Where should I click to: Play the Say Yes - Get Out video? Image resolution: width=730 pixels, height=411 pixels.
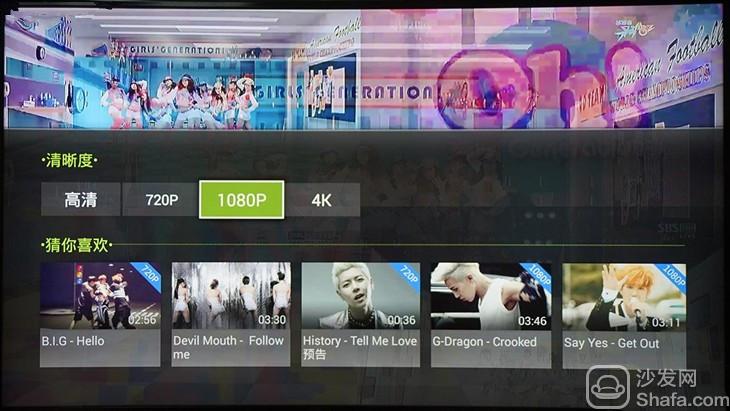pos(624,316)
